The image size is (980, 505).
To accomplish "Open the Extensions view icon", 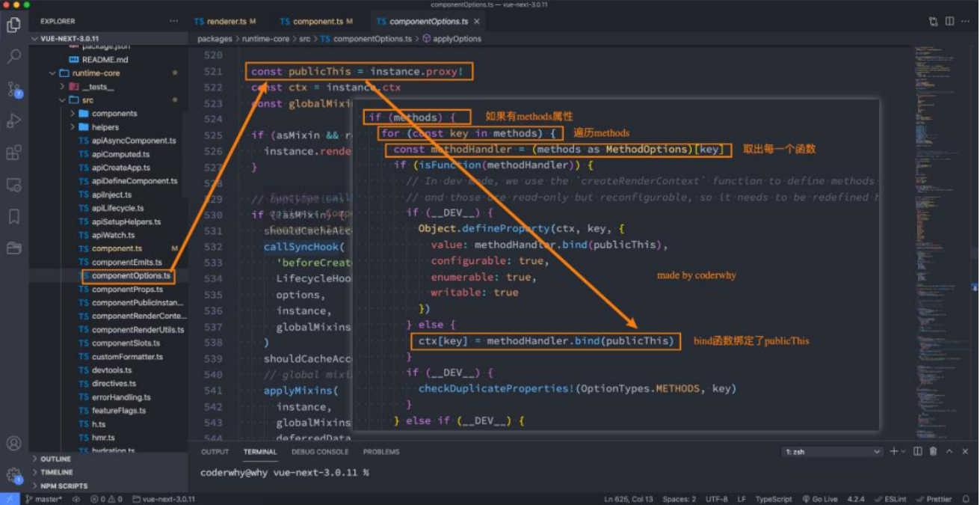I will [x=13, y=153].
